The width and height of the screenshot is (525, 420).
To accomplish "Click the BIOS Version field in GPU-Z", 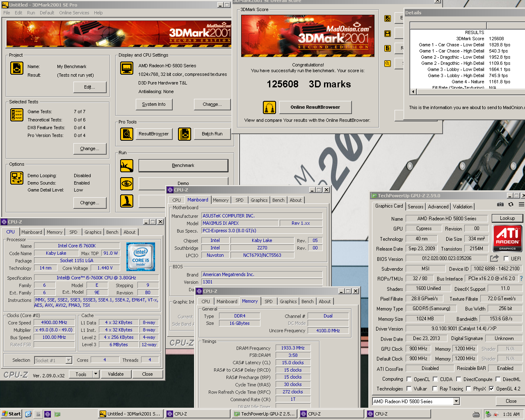I will click(x=447, y=259).
